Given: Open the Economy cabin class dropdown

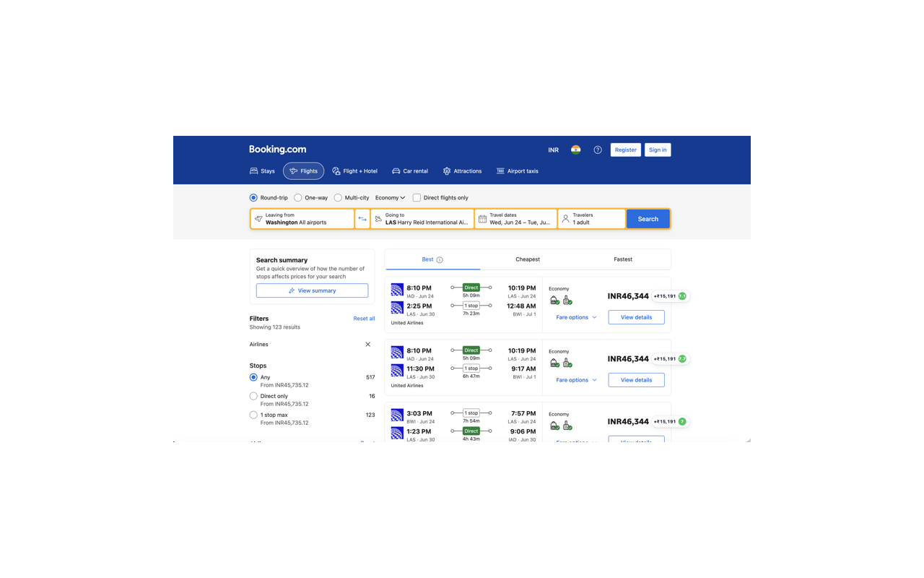Looking at the screenshot, I should (390, 197).
